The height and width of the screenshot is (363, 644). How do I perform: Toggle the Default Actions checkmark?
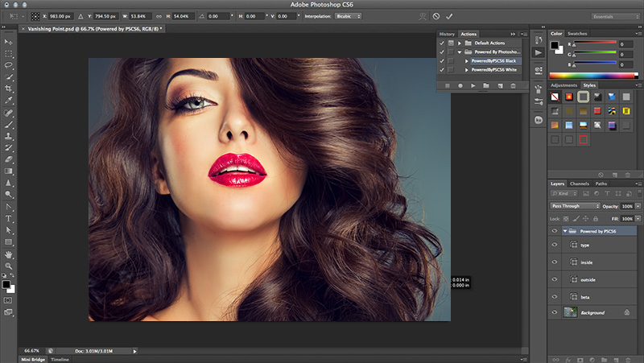click(x=442, y=43)
